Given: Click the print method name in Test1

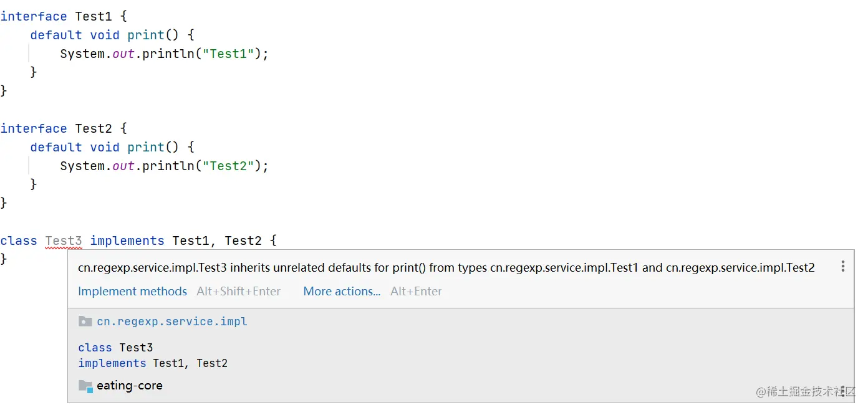Looking at the screenshot, I should 146,35.
